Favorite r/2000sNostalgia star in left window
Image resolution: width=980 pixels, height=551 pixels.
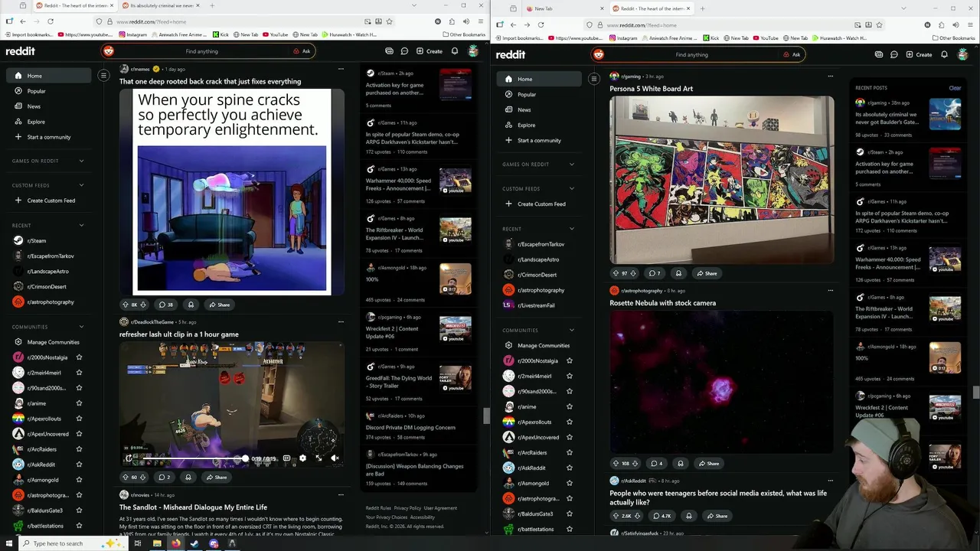point(79,357)
